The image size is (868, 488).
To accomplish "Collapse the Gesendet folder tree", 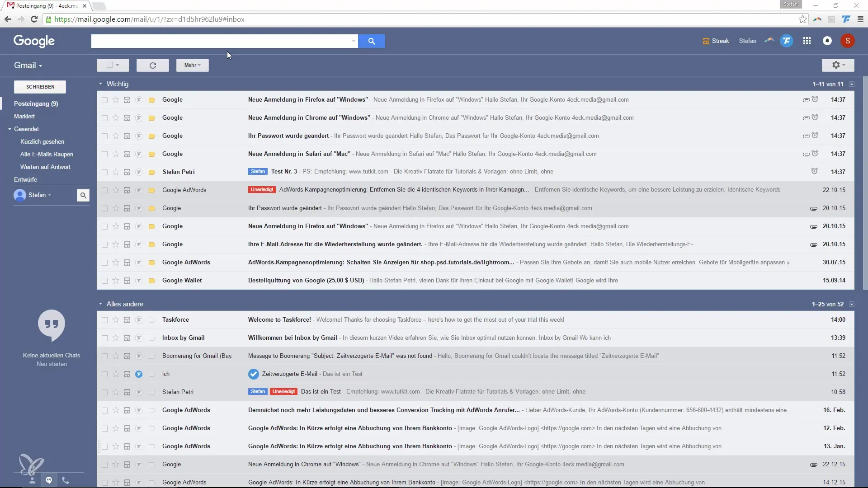I will point(9,129).
